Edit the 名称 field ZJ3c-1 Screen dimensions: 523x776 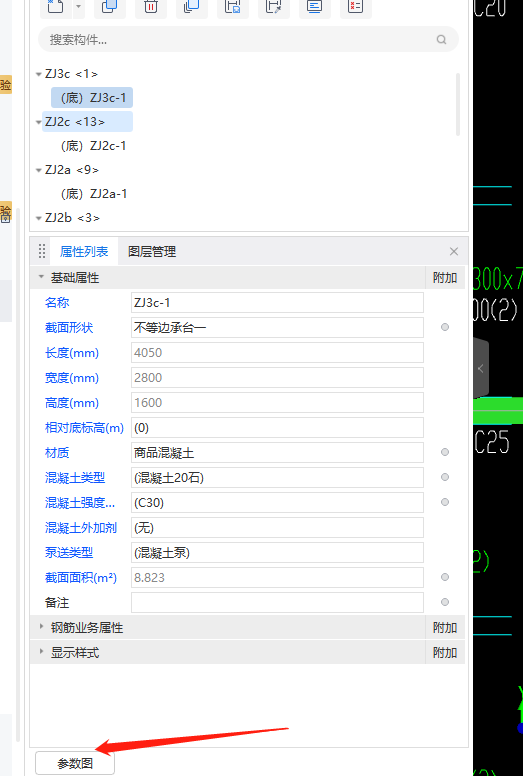(277, 302)
